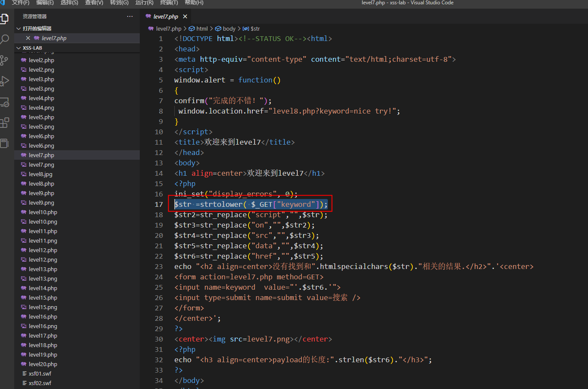Open the Extensions view icon
This screenshot has height=389, width=588.
pos(4,123)
